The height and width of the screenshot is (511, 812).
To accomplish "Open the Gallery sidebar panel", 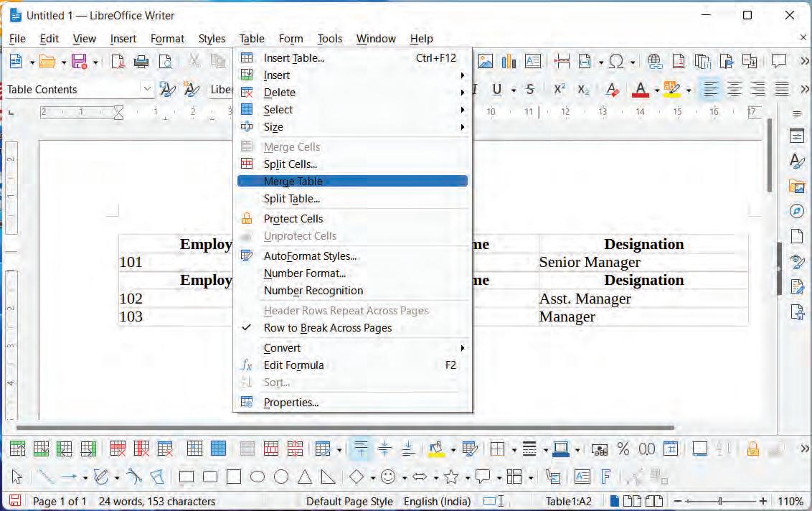I will pyautogui.click(x=797, y=186).
